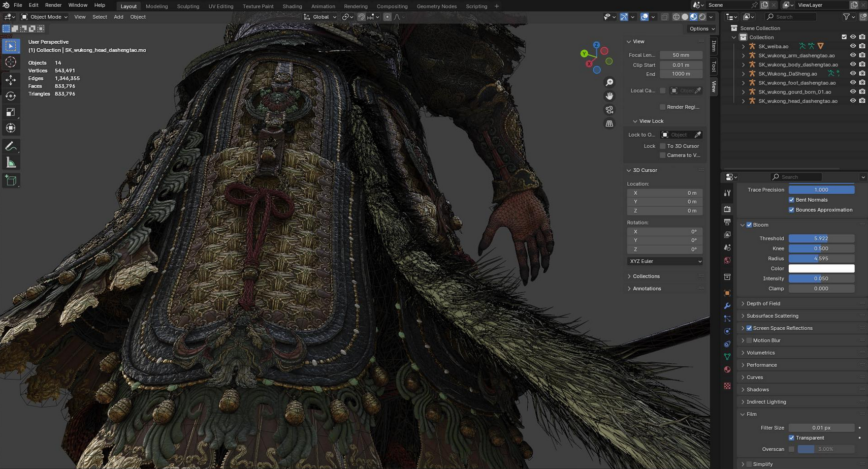The width and height of the screenshot is (868, 469).
Task: Open the Tool properties tab icon
Action: 727,193
